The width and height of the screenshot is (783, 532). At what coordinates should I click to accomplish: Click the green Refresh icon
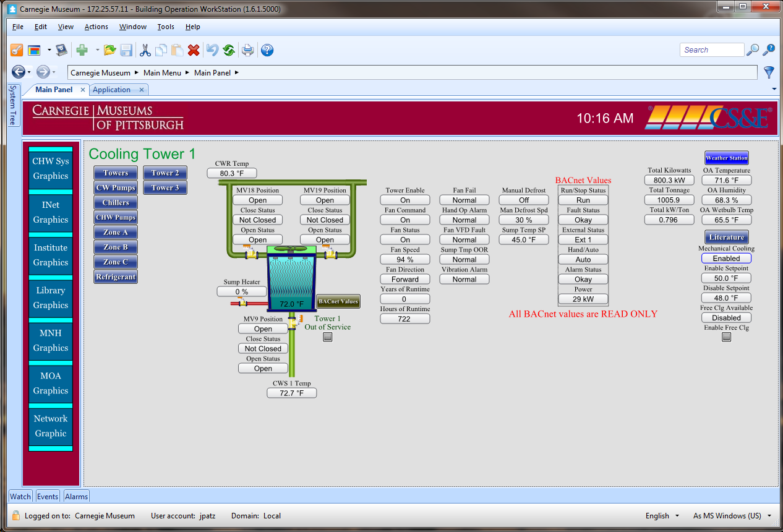[229, 50]
